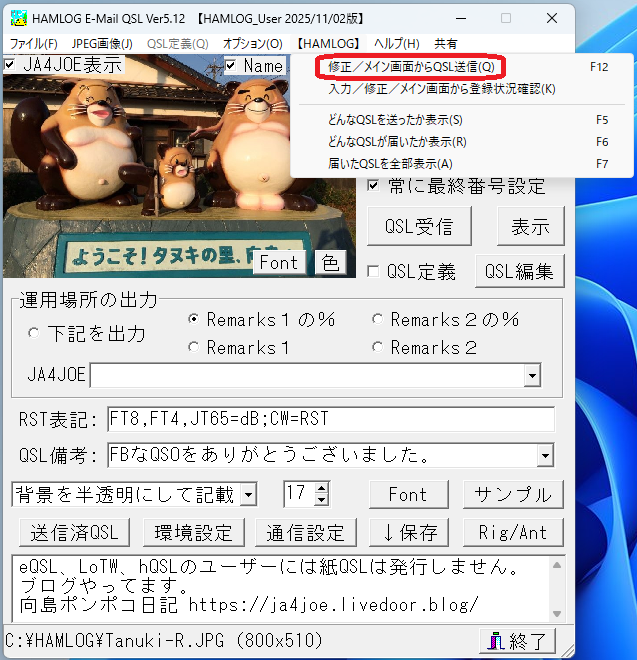Uncheck 常に最終番号設定 checkbox
This screenshot has width=637, height=660.
[373, 185]
